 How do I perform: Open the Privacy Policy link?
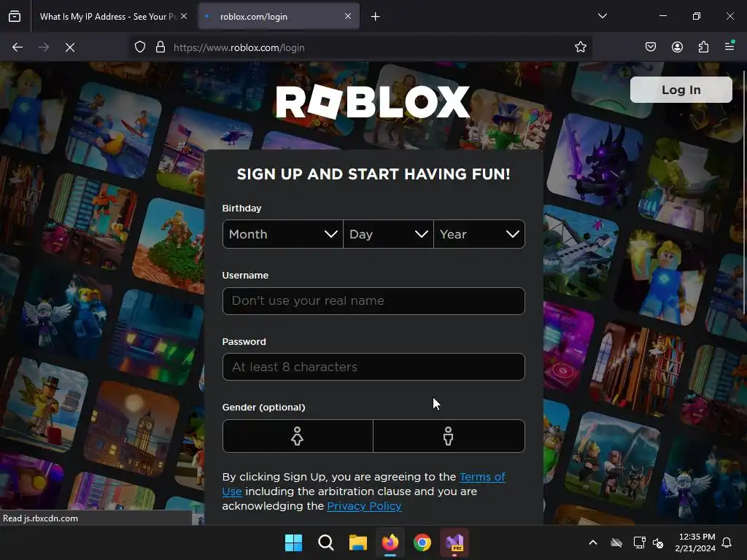pyautogui.click(x=364, y=506)
